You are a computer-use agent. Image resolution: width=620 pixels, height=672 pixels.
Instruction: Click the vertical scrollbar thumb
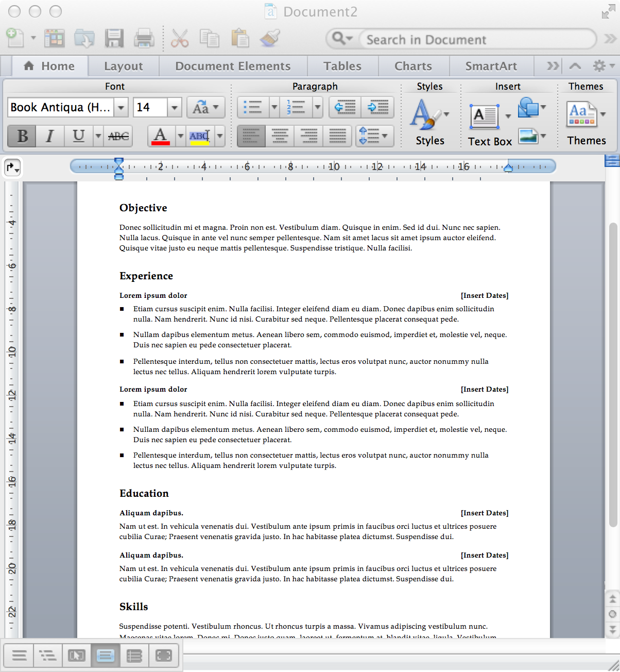(x=613, y=375)
